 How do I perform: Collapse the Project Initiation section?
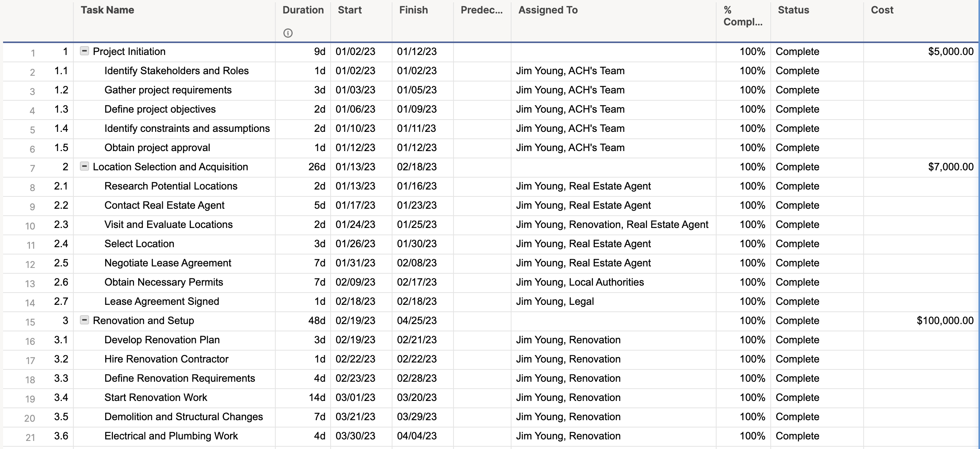pyautogui.click(x=84, y=51)
